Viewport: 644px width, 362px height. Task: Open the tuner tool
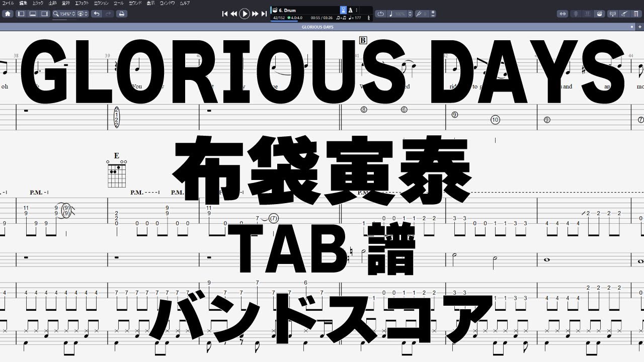pos(613,14)
